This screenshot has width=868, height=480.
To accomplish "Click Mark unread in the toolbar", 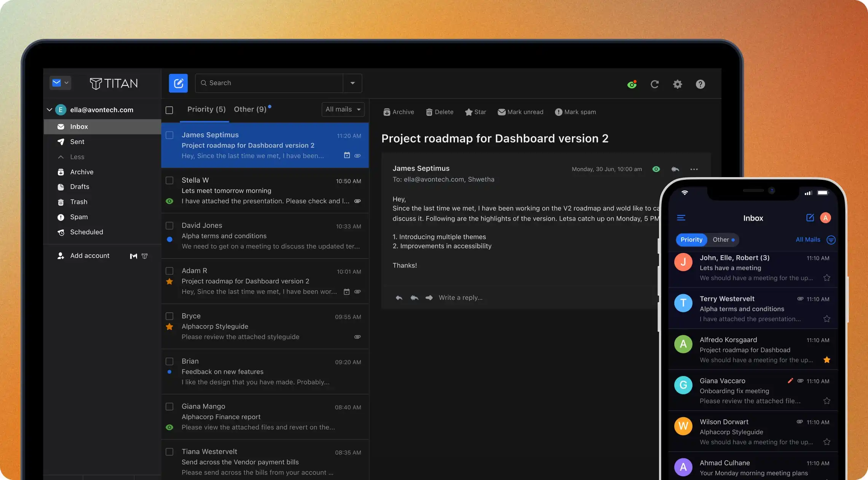I will coord(520,112).
